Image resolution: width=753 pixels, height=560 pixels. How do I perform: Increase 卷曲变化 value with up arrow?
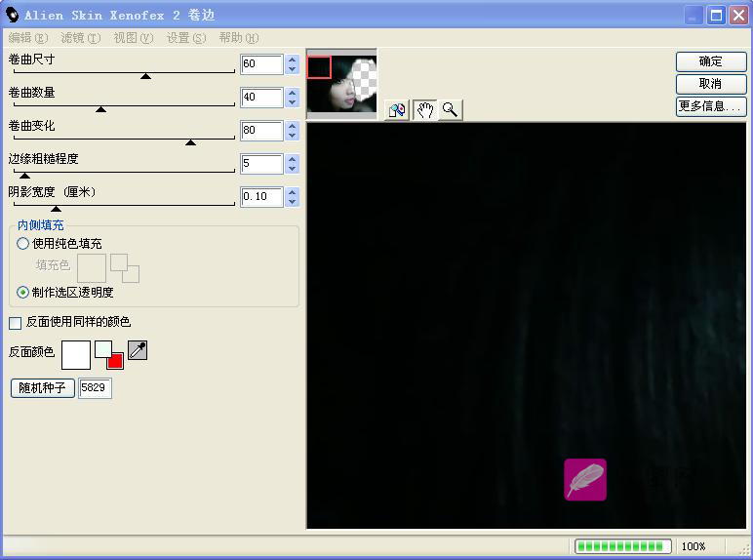tap(292, 126)
